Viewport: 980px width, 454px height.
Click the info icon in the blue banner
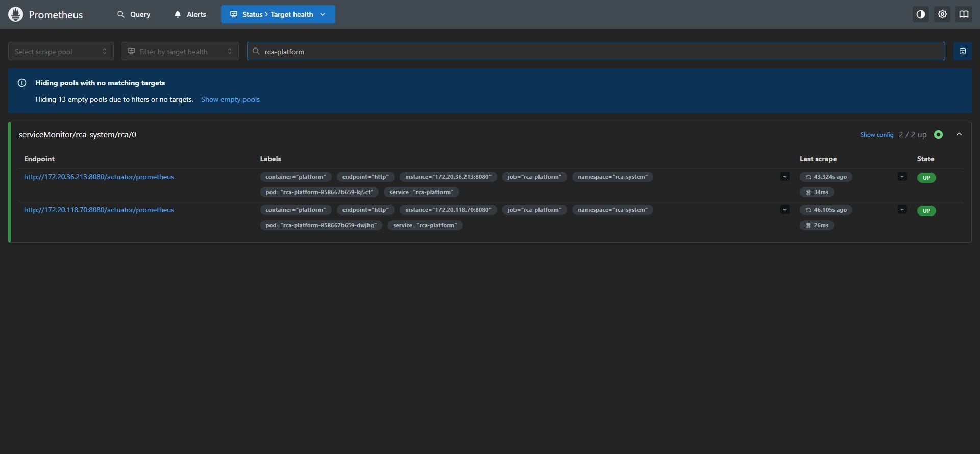click(x=22, y=83)
